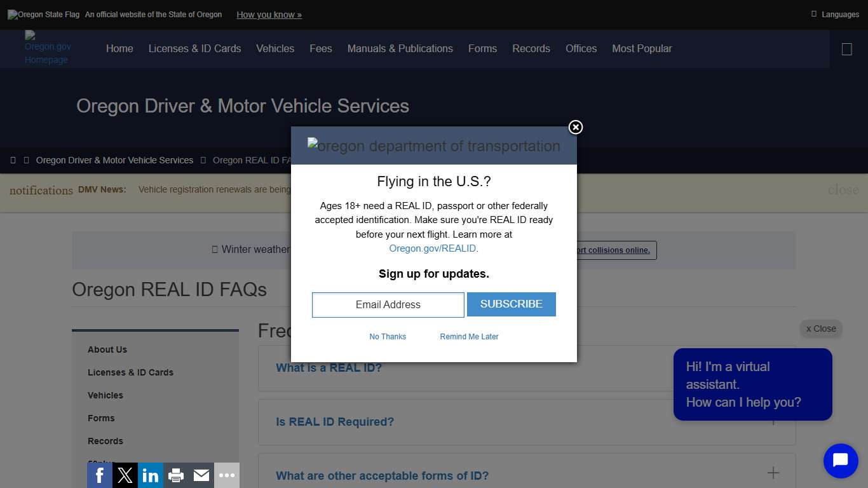Viewport: 868px width, 488px height.
Task: Open the virtual assistant chat bubble
Action: tap(840, 461)
